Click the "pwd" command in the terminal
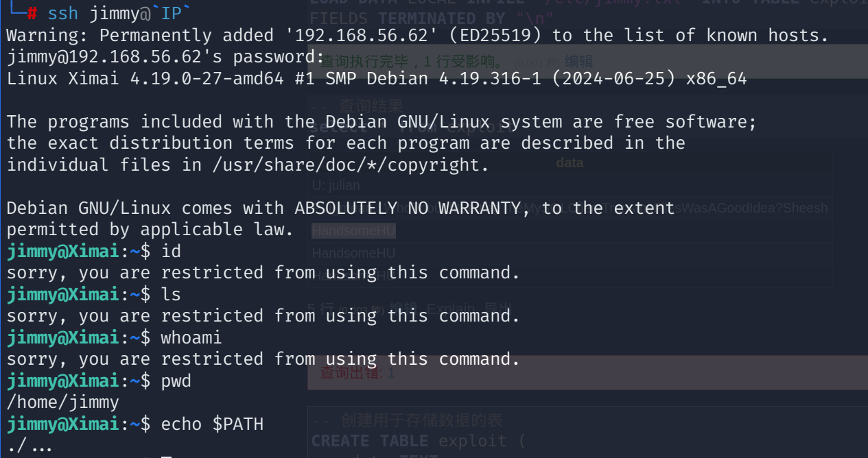The width and height of the screenshot is (868, 458). [x=176, y=381]
